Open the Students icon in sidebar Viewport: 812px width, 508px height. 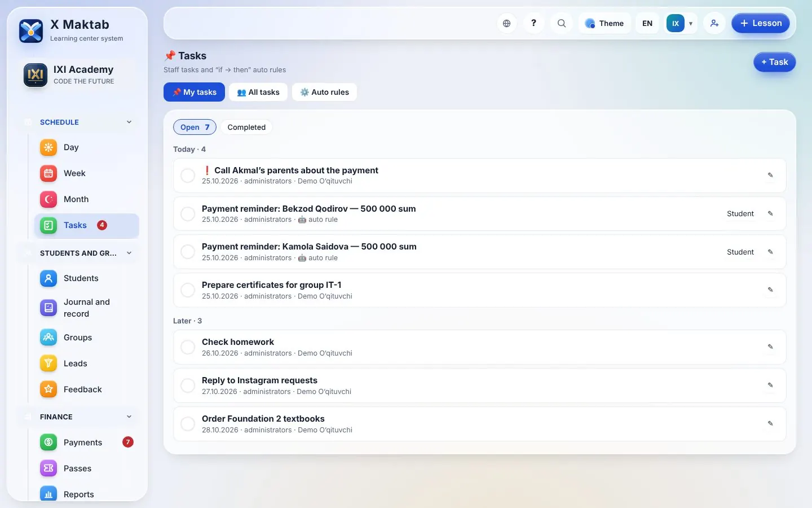pyautogui.click(x=48, y=278)
